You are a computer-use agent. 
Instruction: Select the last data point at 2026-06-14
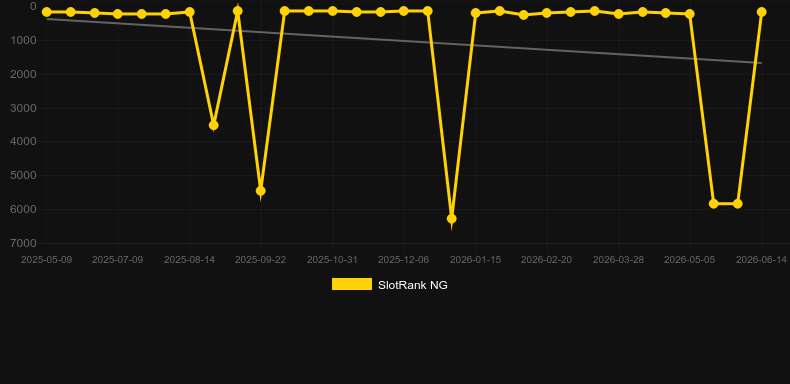click(x=761, y=12)
